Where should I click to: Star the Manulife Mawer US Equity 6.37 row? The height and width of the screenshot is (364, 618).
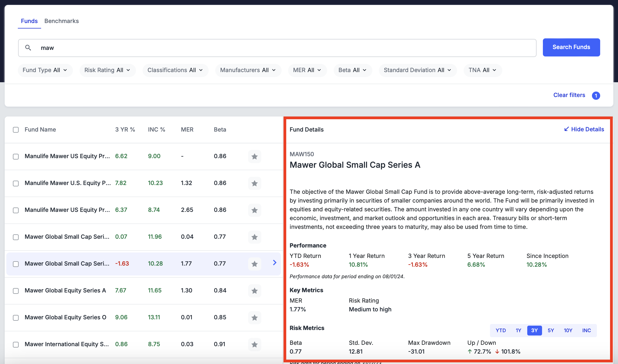tap(254, 210)
